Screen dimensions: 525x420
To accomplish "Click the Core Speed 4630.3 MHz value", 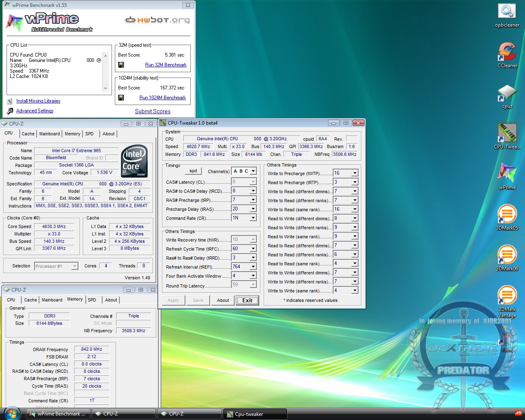I will 54,226.
